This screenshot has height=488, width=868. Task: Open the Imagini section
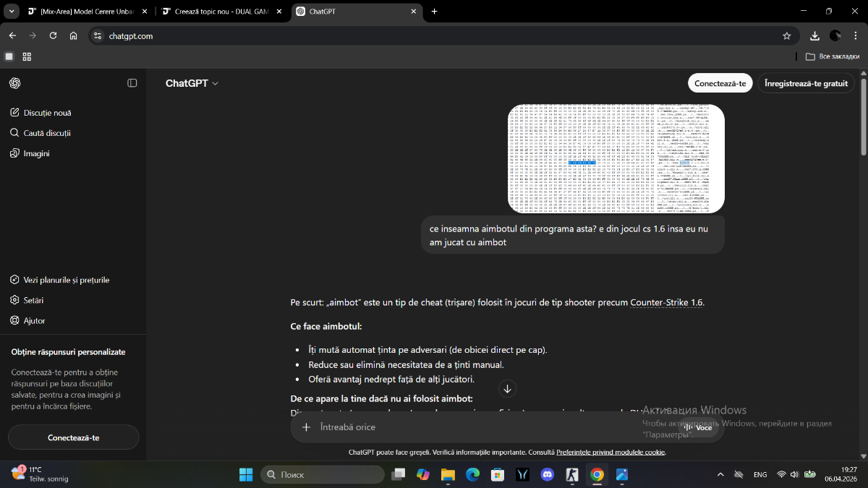click(x=36, y=153)
